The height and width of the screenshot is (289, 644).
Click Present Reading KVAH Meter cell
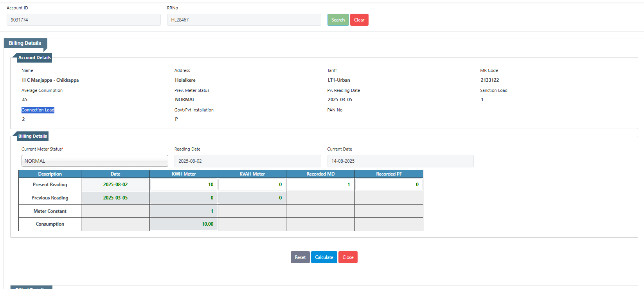(252, 185)
